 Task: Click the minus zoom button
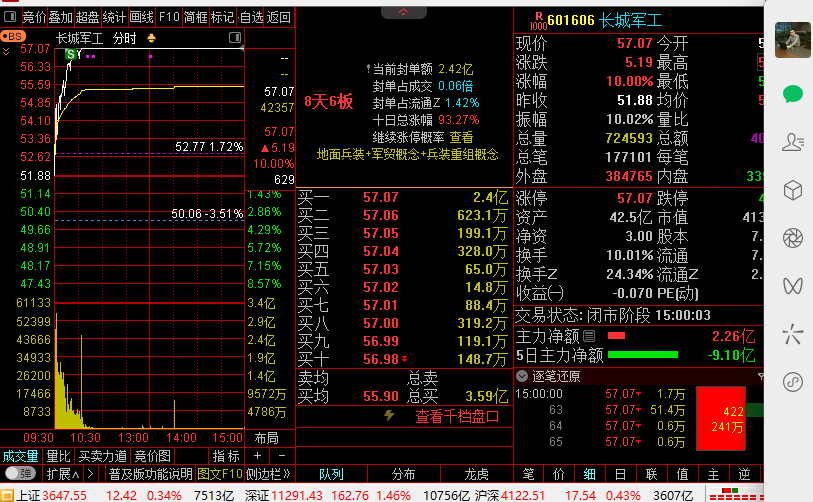pyautogui.click(x=282, y=456)
